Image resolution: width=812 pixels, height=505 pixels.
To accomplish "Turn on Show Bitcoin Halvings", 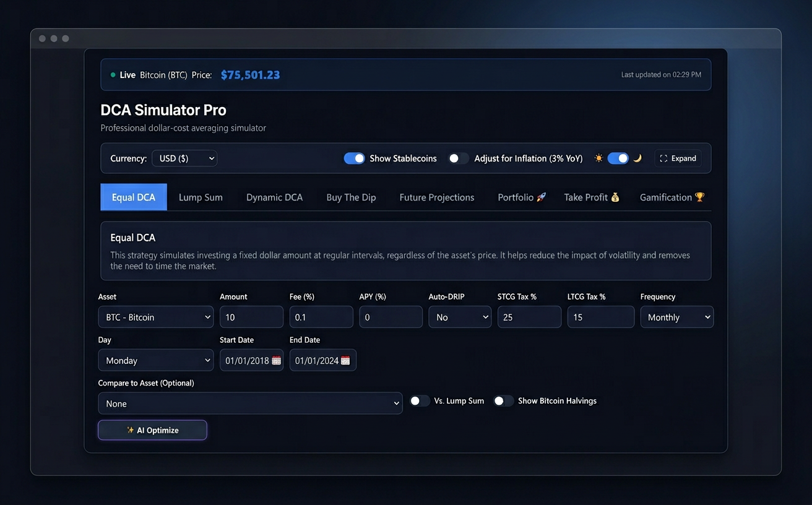I will pos(504,400).
